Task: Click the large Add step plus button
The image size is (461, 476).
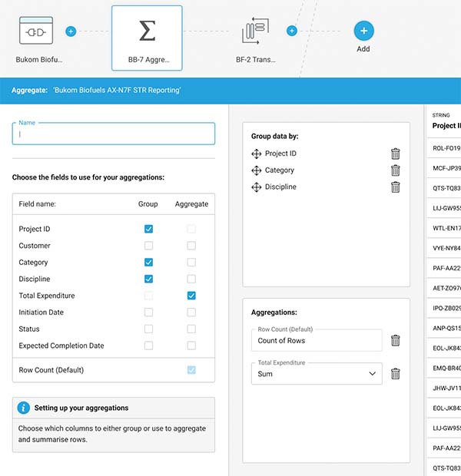Action: click(363, 31)
